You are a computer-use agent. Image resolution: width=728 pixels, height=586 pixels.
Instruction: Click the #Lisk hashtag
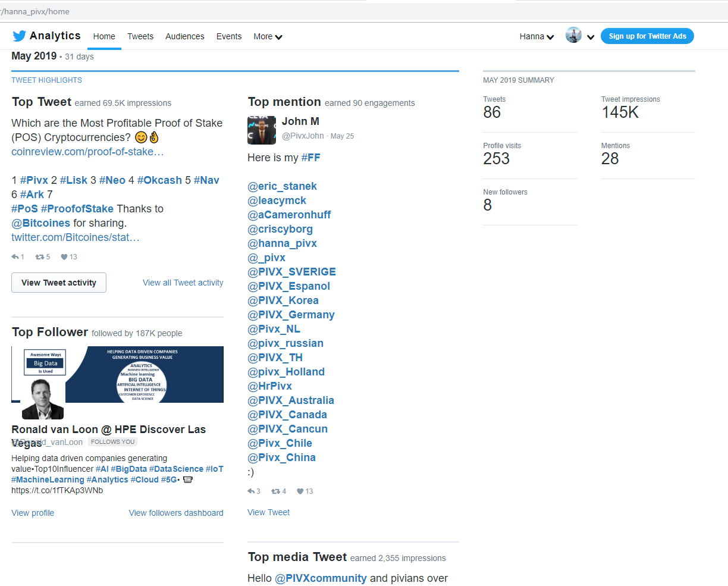coord(74,180)
